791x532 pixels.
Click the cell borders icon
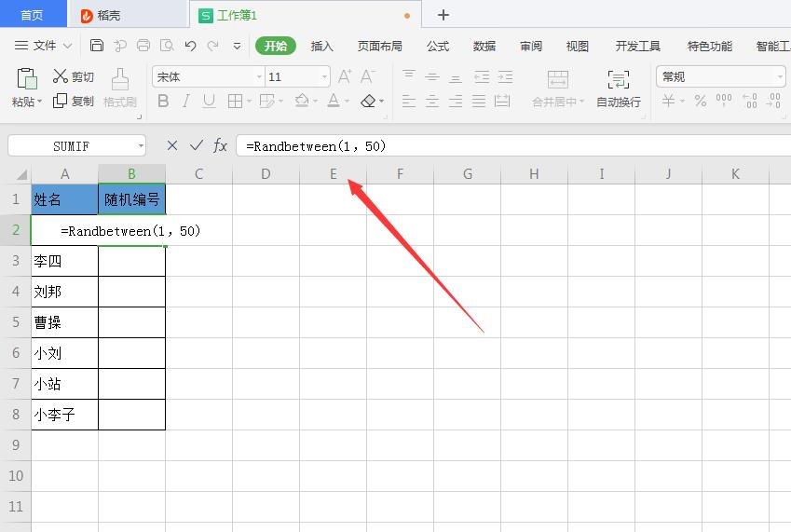coord(235,101)
